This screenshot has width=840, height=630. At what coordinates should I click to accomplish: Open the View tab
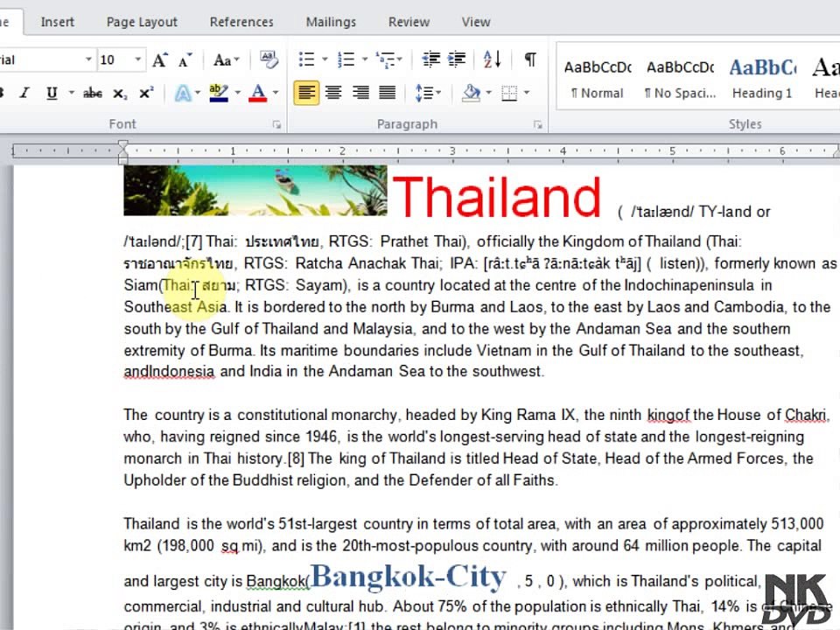pos(476,22)
